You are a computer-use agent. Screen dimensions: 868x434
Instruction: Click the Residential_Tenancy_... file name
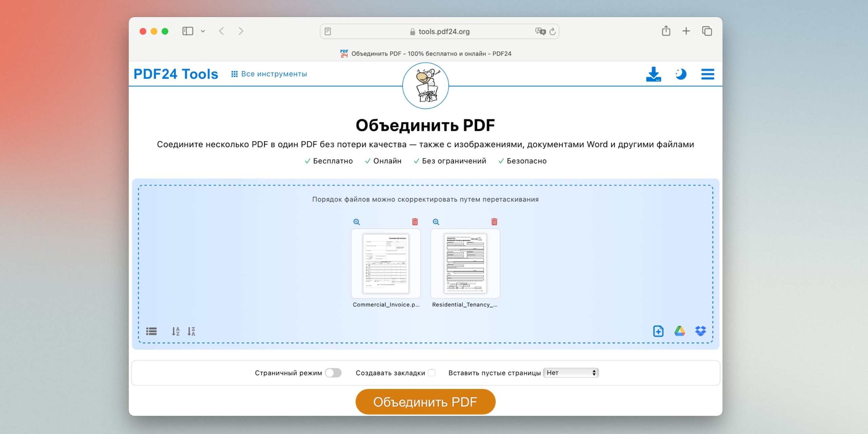coord(465,304)
